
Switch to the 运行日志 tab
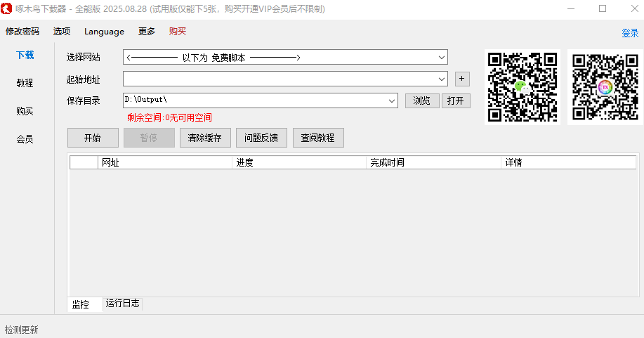[x=122, y=304]
